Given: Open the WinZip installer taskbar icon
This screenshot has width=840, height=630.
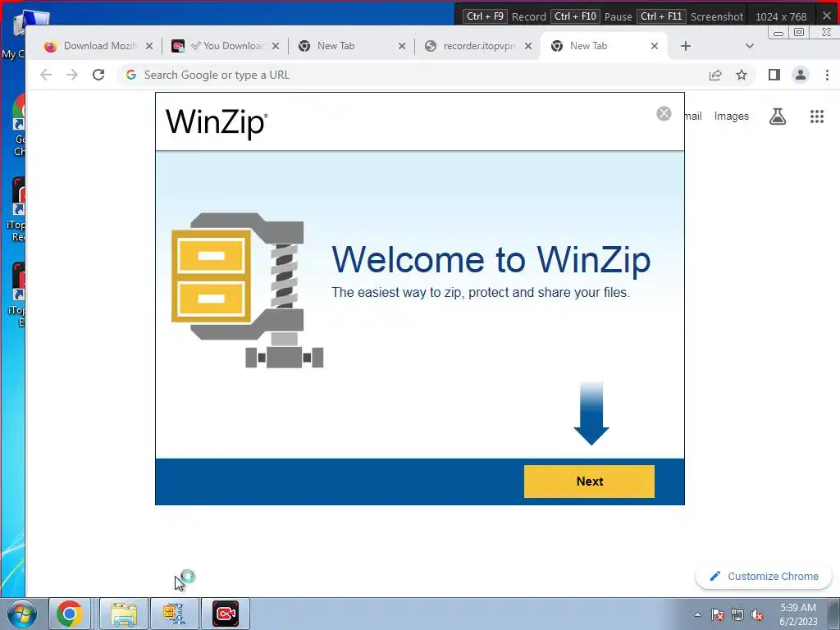Looking at the screenshot, I should pos(174,614).
